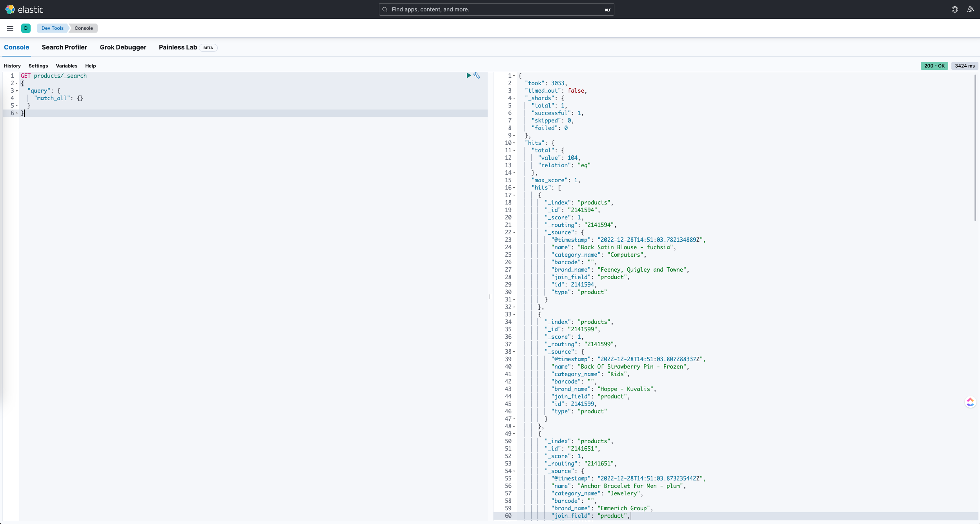This screenshot has width=980, height=524.
Task: Open the Grok Debugger tab
Action: pyautogui.click(x=123, y=47)
